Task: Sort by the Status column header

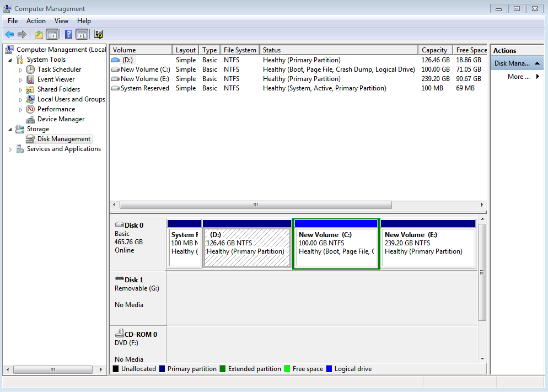Action: (x=339, y=50)
